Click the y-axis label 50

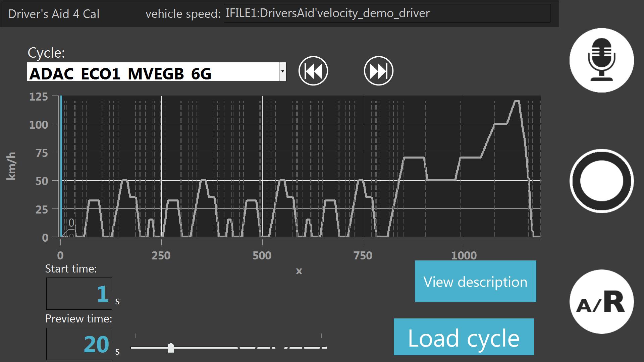coord(42,181)
